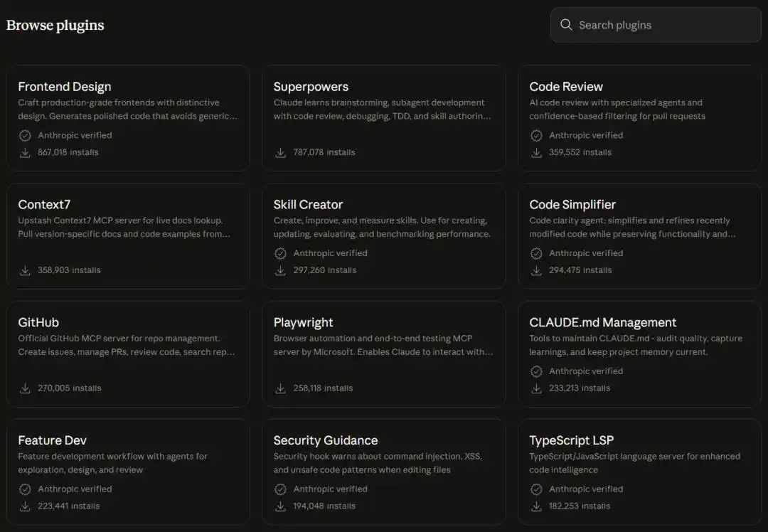Image resolution: width=768 pixels, height=532 pixels.
Task: Click the download icon on Skill Creator card
Action: pos(280,270)
